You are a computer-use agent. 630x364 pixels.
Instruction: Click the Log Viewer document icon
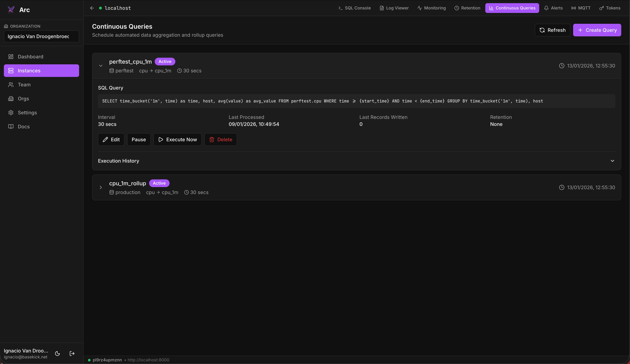point(382,8)
